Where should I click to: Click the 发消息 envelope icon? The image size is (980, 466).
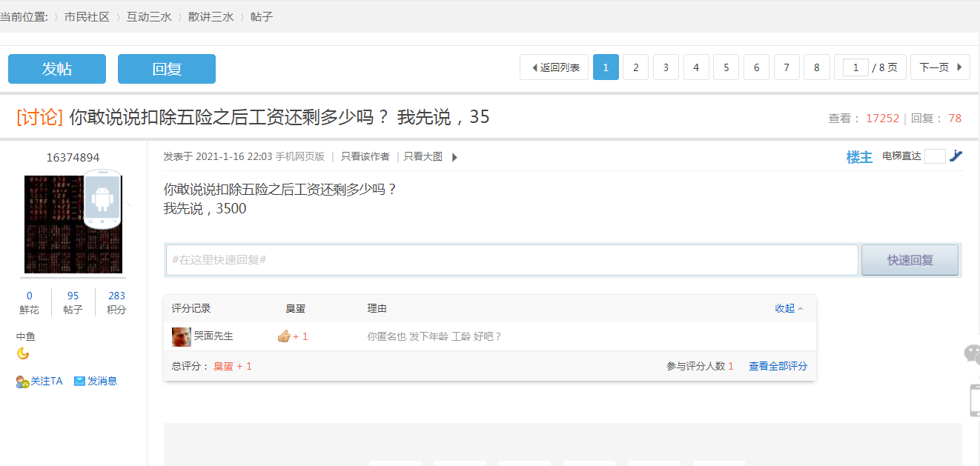pos(79,382)
